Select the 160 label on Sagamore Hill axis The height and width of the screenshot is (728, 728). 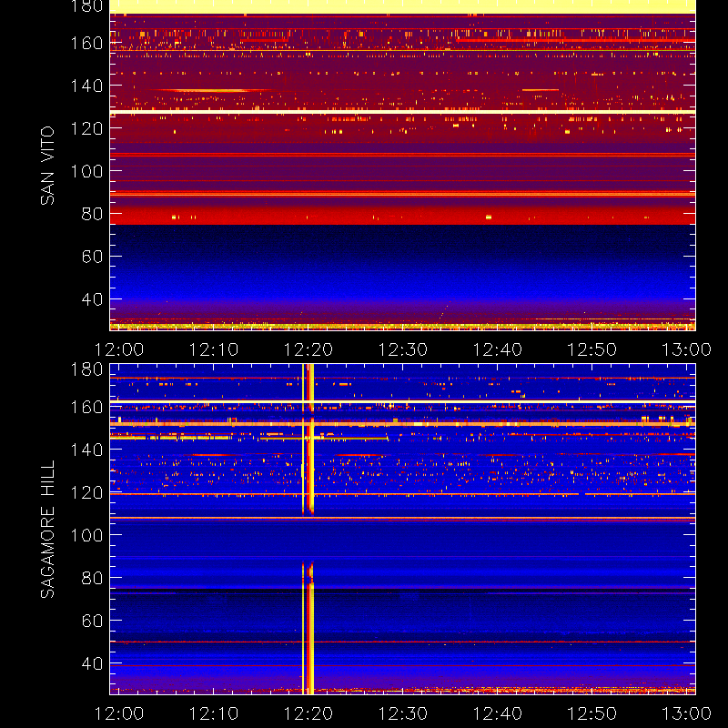[86, 407]
